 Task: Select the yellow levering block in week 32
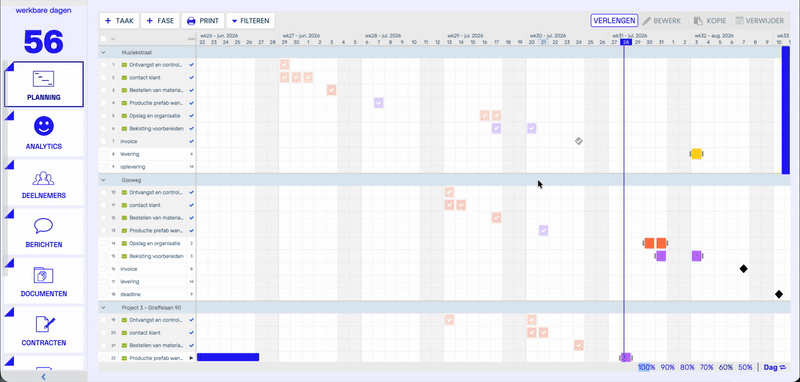tap(696, 154)
